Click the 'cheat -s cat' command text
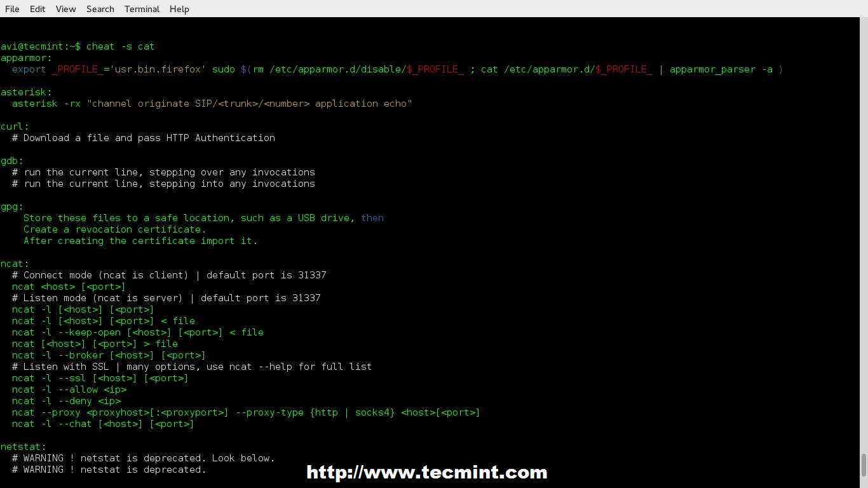 pos(120,46)
